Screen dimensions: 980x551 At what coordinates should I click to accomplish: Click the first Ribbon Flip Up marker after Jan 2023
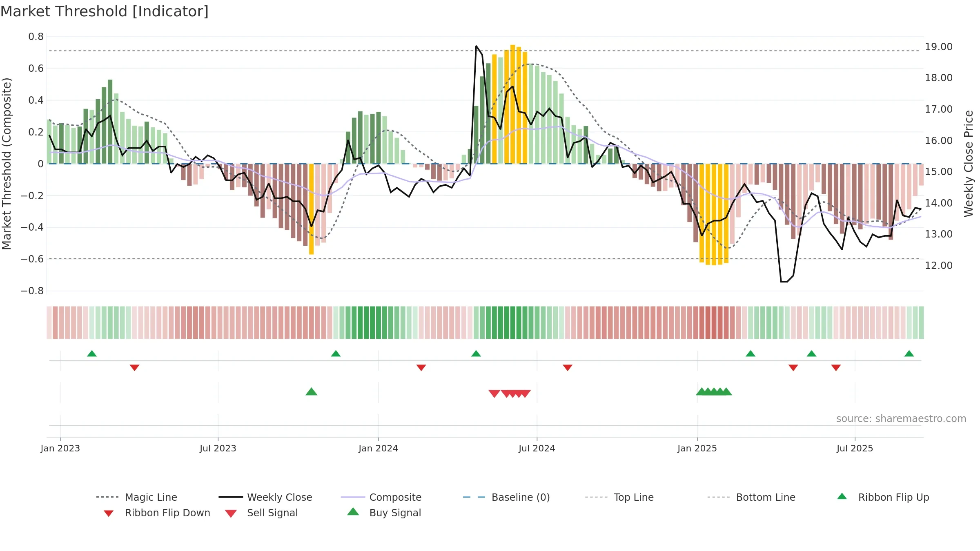(x=92, y=353)
